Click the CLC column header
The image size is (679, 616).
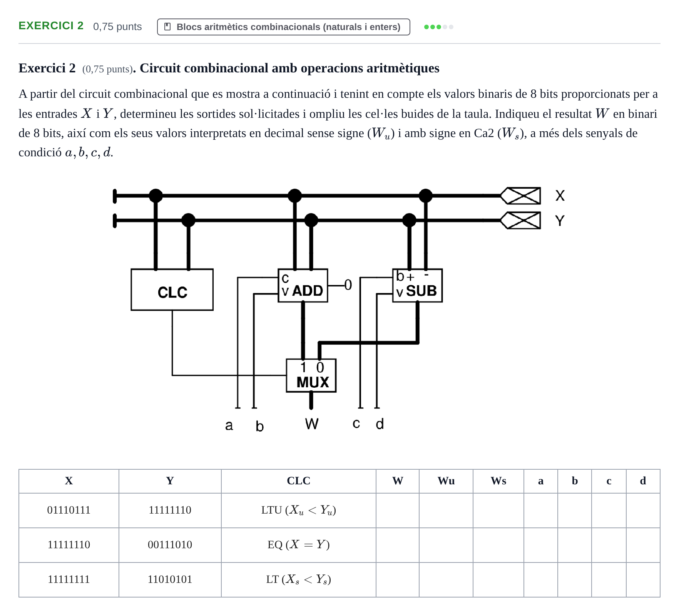tap(299, 481)
